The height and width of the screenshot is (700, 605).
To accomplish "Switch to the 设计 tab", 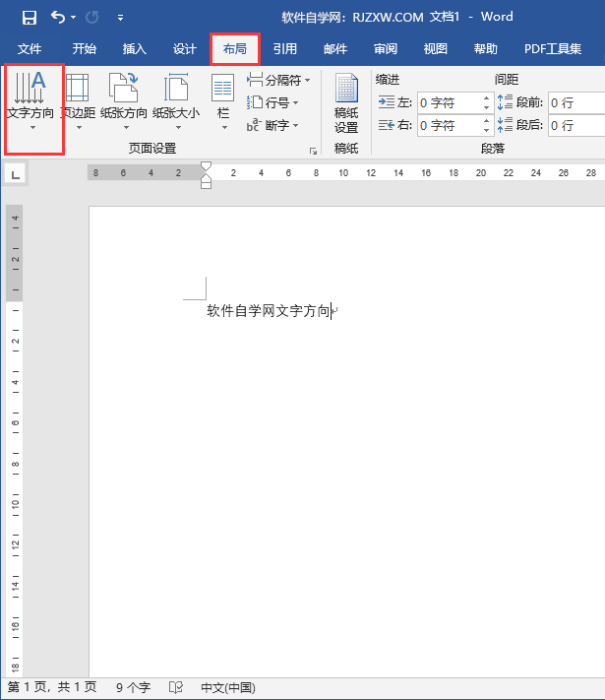I will click(185, 48).
